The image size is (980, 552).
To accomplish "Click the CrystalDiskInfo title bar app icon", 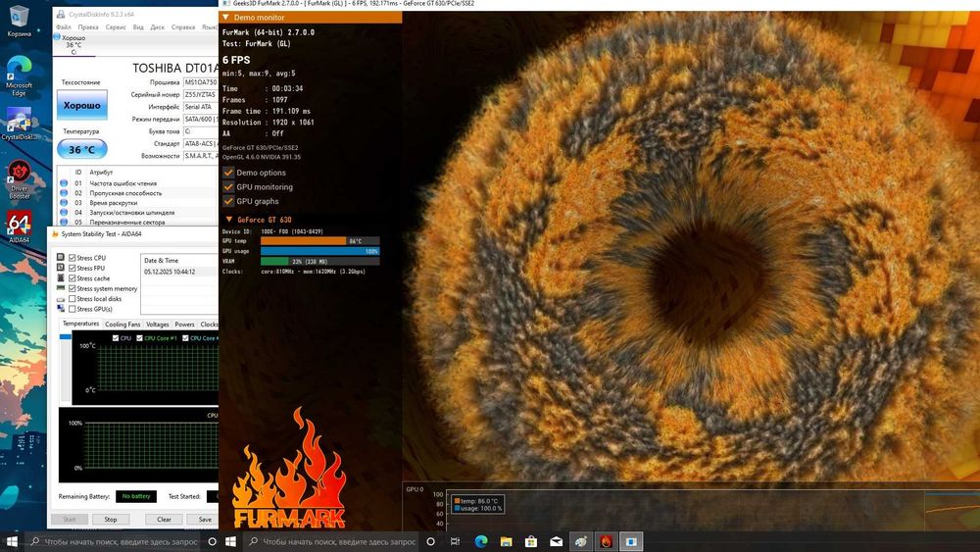I will point(60,14).
